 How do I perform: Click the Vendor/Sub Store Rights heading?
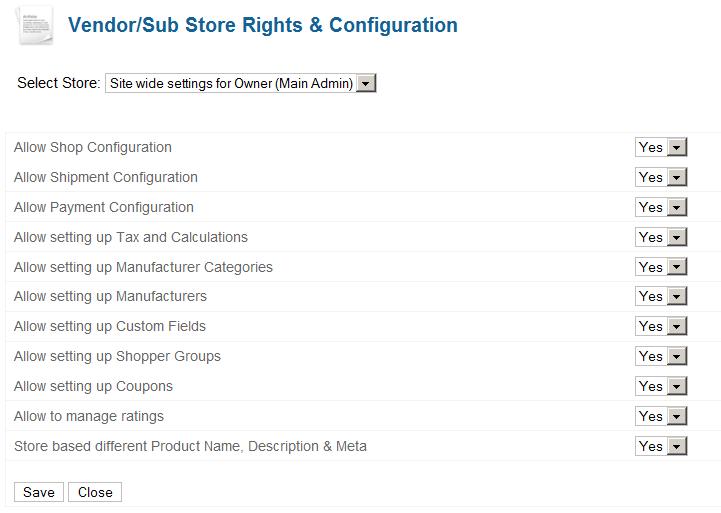[x=263, y=26]
